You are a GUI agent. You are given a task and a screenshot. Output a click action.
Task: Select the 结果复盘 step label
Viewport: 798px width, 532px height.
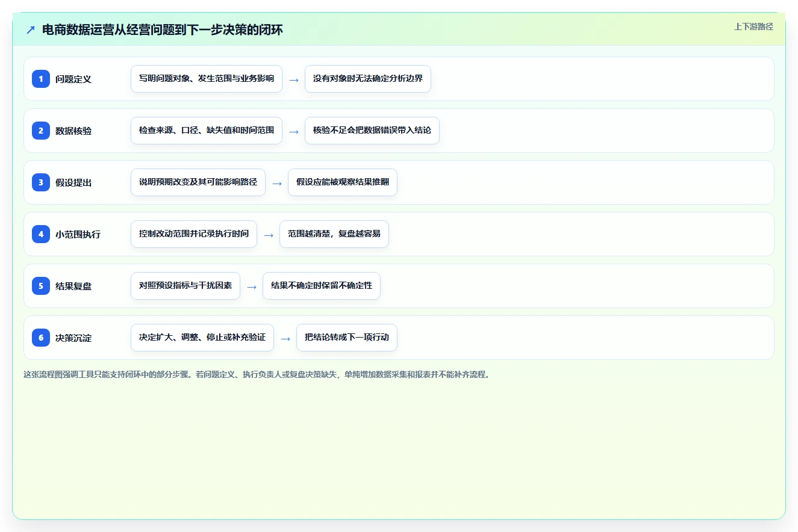pos(73,286)
